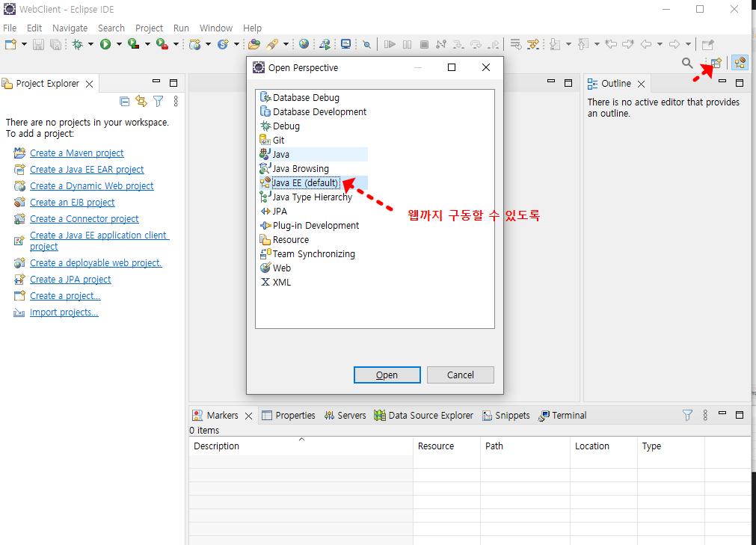Start debugging with the green bug icon
The image size is (756, 545).
[77, 44]
